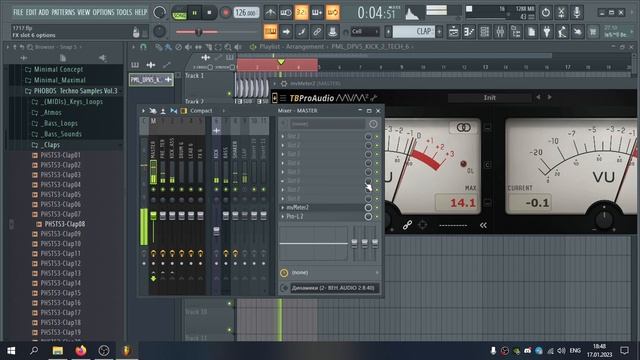Image resolution: width=640 pixels, height=360 pixels.
Task: Click the Init preset name in mvMeter2
Action: tap(489, 98)
